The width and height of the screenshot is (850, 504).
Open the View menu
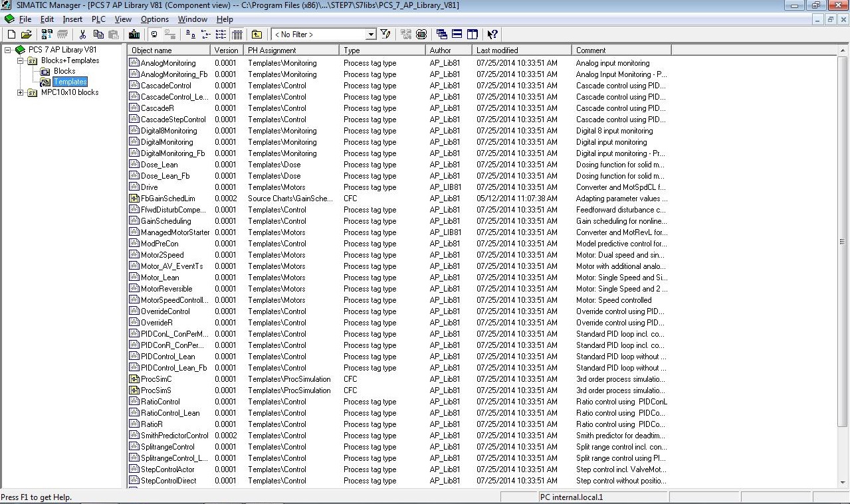(x=123, y=19)
